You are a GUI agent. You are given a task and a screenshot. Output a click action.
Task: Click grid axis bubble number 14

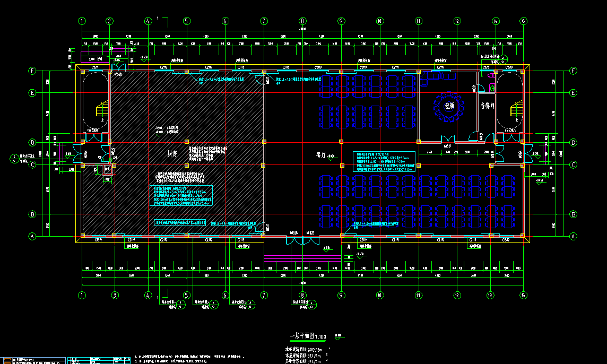(x=495, y=21)
